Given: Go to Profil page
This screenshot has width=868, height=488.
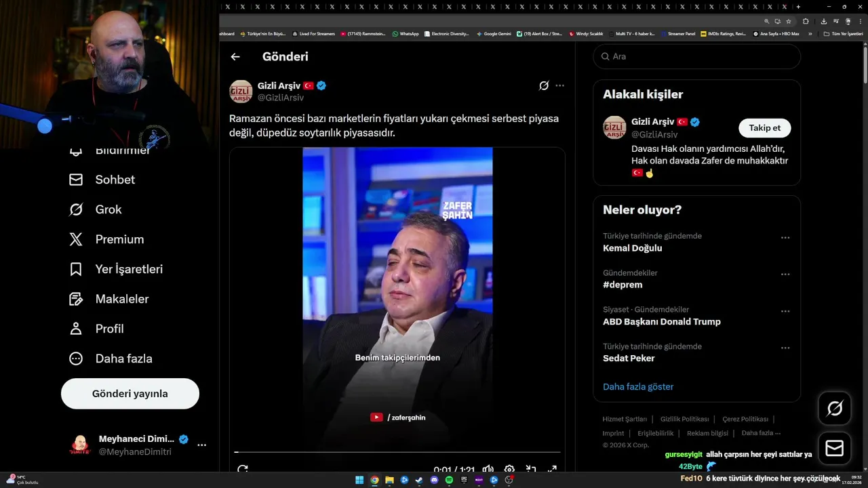Looking at the screenshot, I should tap(96, 329).
